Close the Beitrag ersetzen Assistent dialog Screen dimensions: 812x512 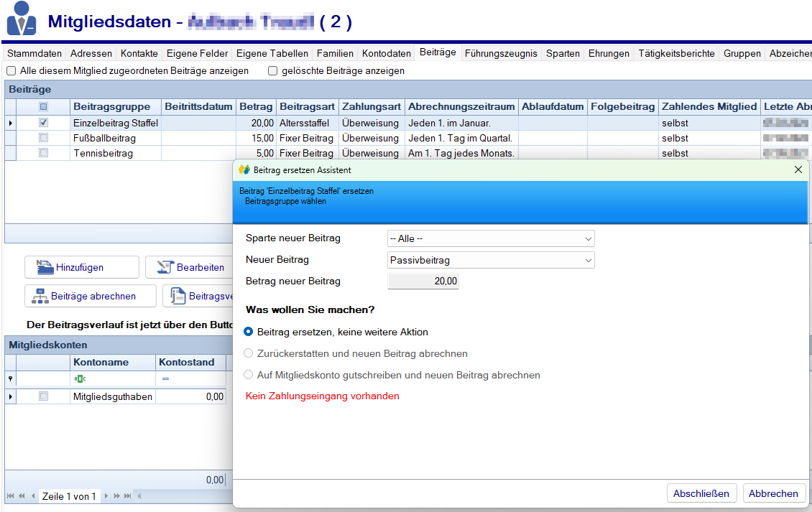coord(798,169)
